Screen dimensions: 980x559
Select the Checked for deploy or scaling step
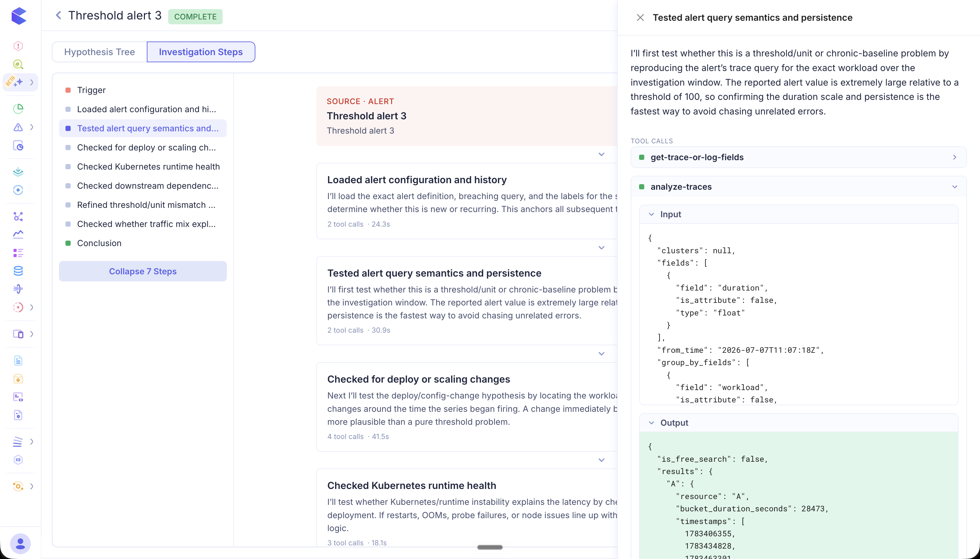coord(143,148)
